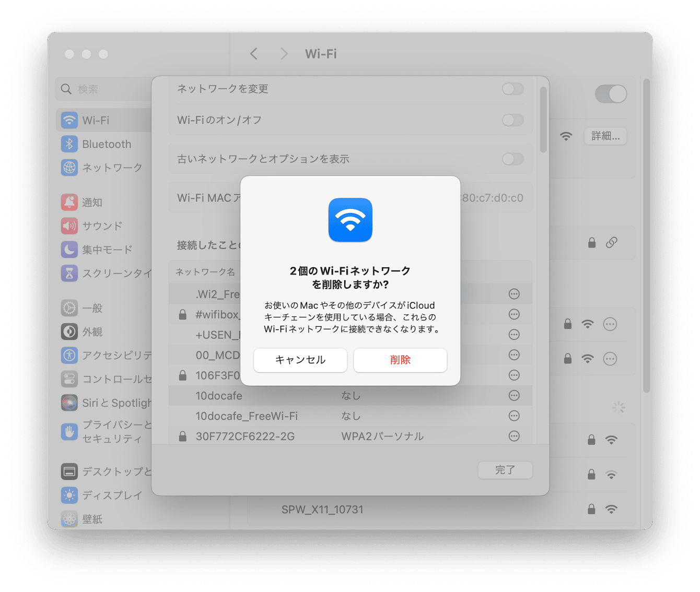Viewport: 700px width, 592px height.
Task: Open ネットワーク settings in the sidebar
Action: (103, 168)
